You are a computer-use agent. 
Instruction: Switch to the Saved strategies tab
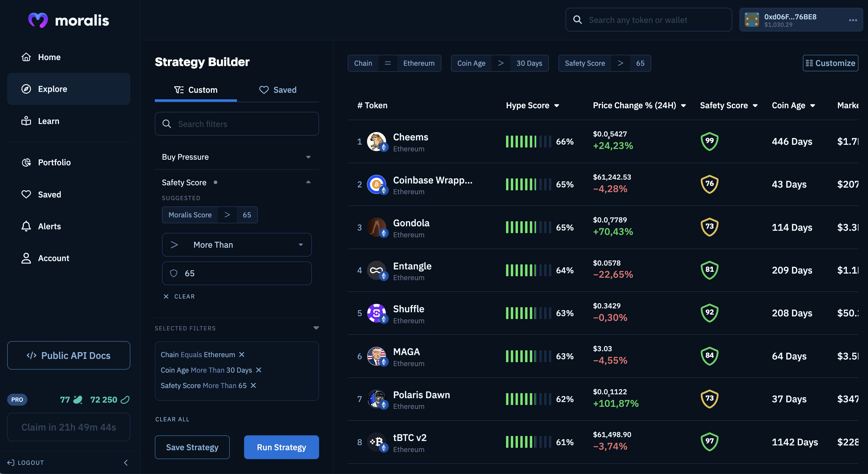pos(278,90)
